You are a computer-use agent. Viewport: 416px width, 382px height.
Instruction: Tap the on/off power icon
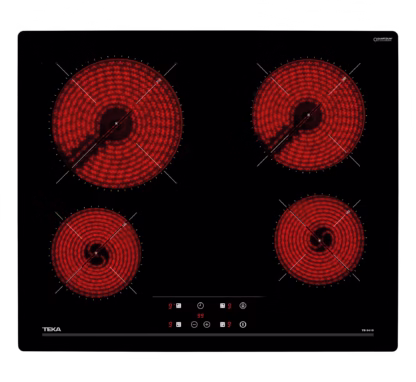coord(243,324)
